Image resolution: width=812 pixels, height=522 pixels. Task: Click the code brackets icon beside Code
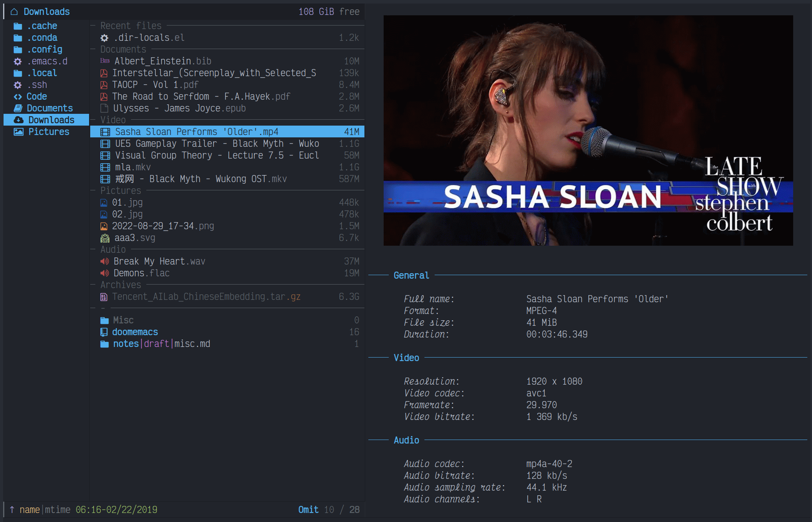click(18, 97)
